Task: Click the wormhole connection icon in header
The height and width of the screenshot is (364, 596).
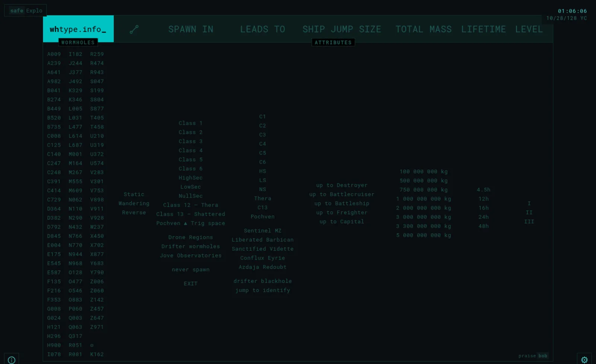Action: (134, 29)
